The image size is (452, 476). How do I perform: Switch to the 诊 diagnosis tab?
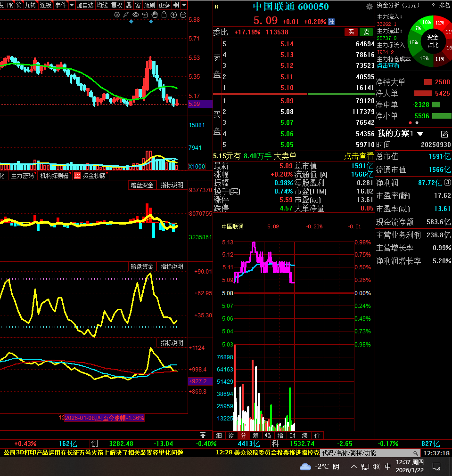pyautogui.click(x=231, y=436)
